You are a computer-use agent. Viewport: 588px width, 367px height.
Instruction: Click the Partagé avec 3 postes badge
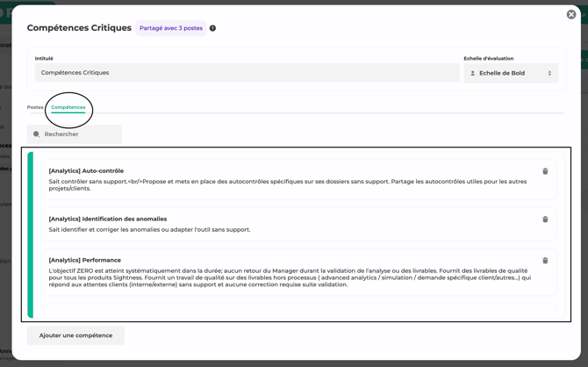tap(171, 28)
